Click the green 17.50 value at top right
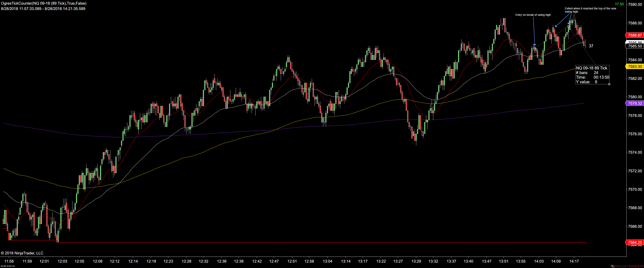644x268 pixels. tap(619, 4)
